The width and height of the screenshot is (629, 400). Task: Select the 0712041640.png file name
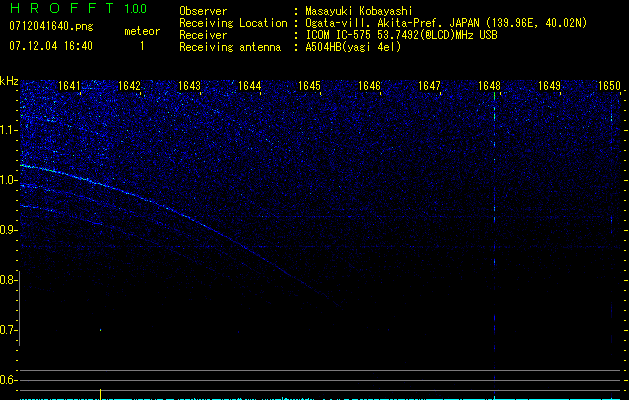coord(51,27)
